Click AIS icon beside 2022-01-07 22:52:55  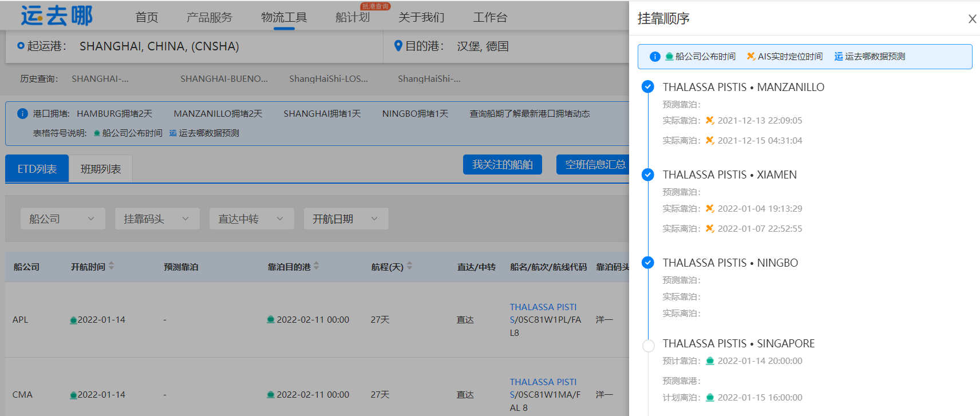710,228
